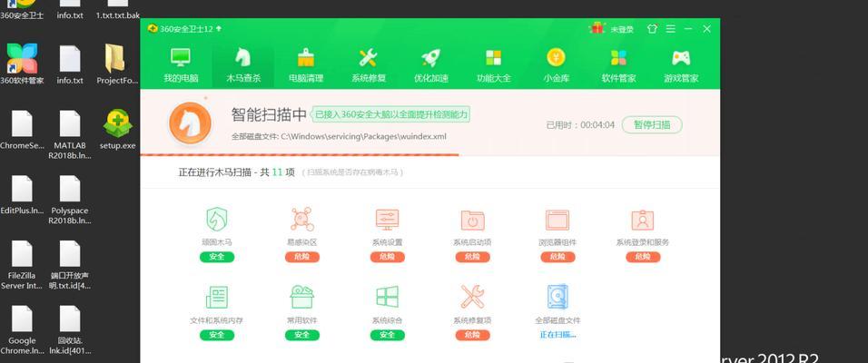The image size is (868, 363).
Task: Select the MATLAB R2018b desktop shortcut
Action: pyautogui.click(x=70, y=134)
